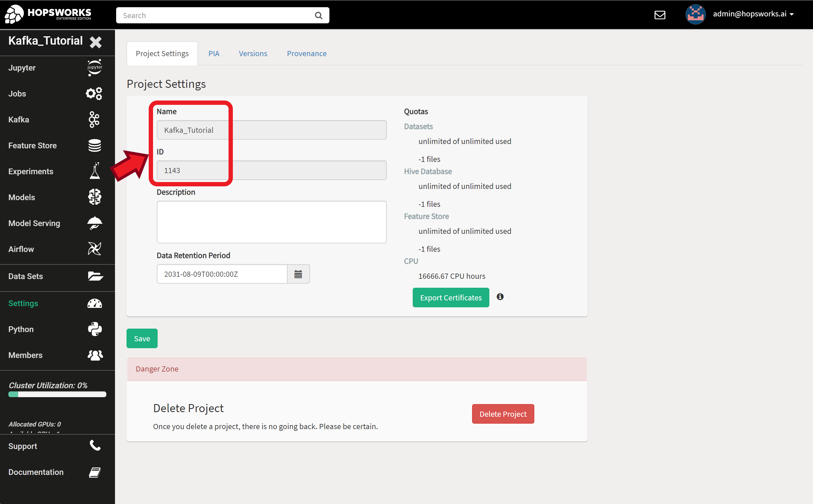Click the Export Certificates button
The image size is (813, 504).
[450, 297]
